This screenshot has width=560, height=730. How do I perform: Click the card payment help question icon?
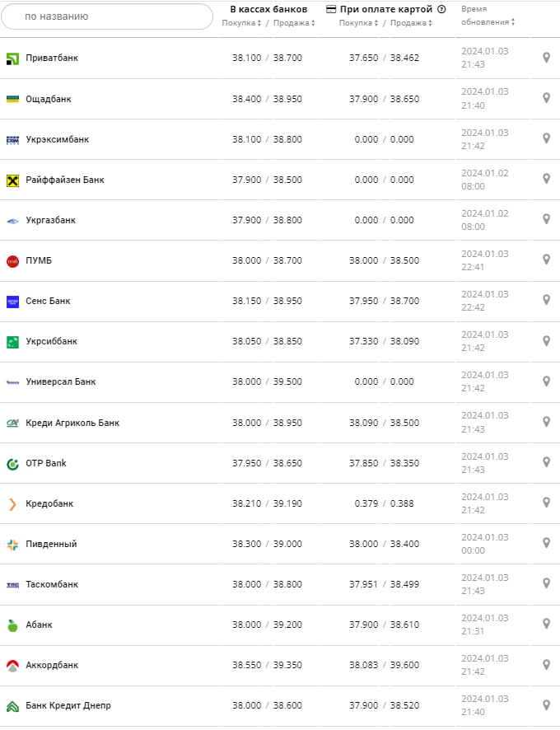point(441,10)
